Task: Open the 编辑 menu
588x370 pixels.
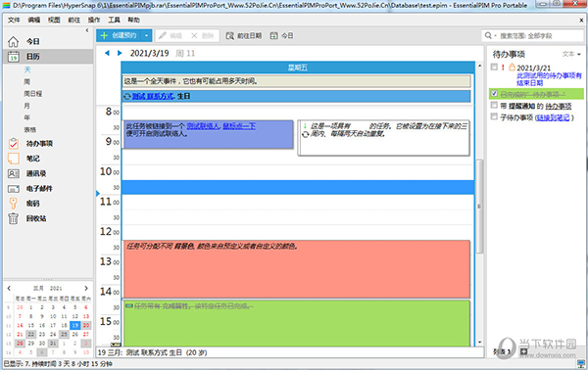Action: pyautogui.click(x=33, y=20)
